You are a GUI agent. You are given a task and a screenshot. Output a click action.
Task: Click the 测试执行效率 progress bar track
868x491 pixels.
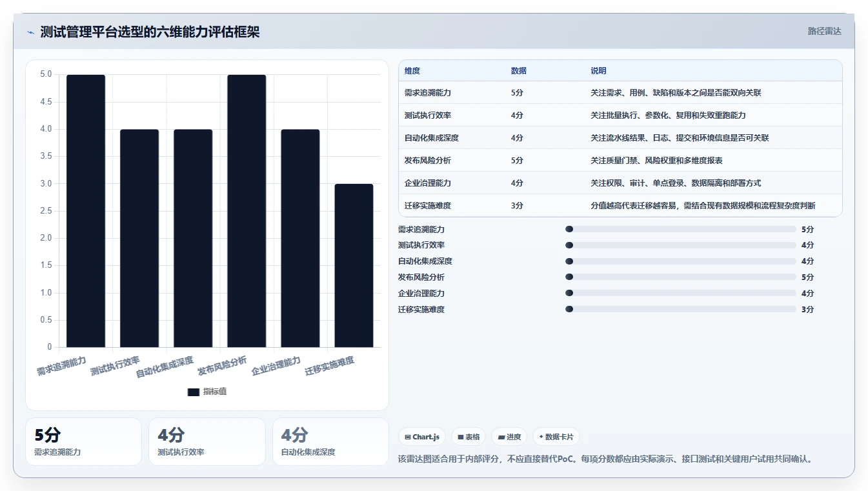(x=681, y=245)
